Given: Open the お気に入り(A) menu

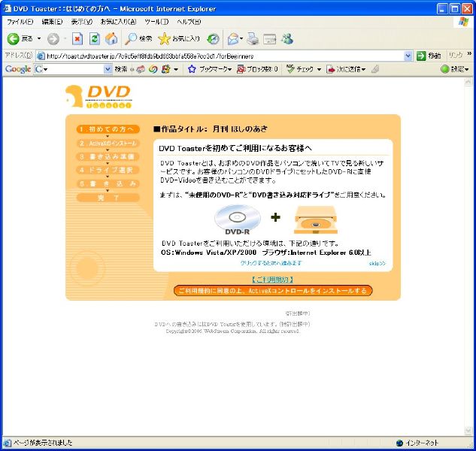Looking at the screenshot, I should coord(118,22).
